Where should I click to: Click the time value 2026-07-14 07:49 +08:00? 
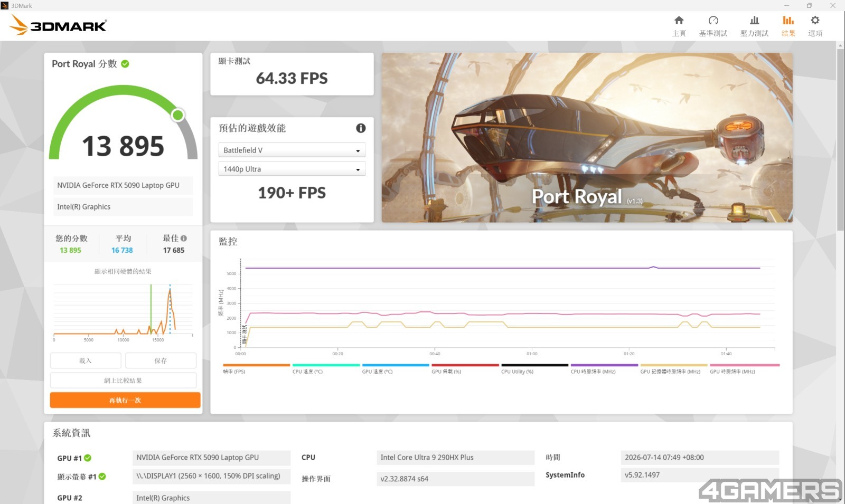[700, 458]
